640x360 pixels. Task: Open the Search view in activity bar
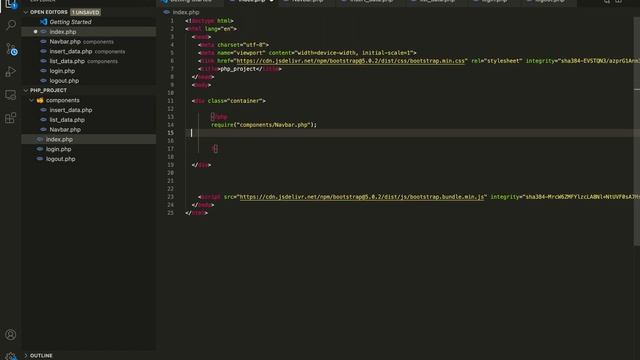[x=11, y=25]
